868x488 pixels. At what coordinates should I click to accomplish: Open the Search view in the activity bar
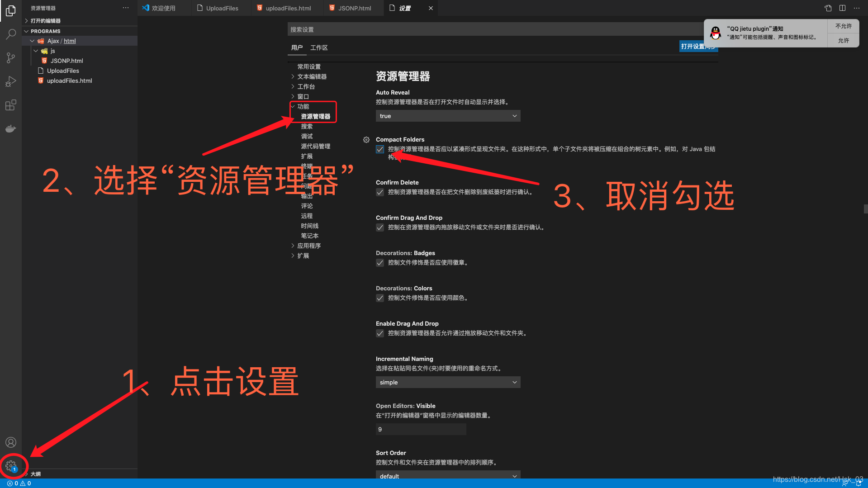11,34
